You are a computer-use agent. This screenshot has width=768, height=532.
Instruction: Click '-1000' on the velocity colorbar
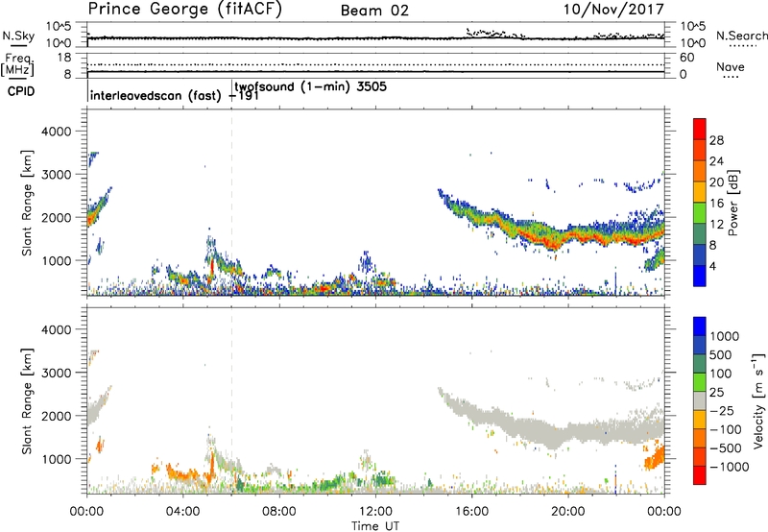click(x=729, y=467)
